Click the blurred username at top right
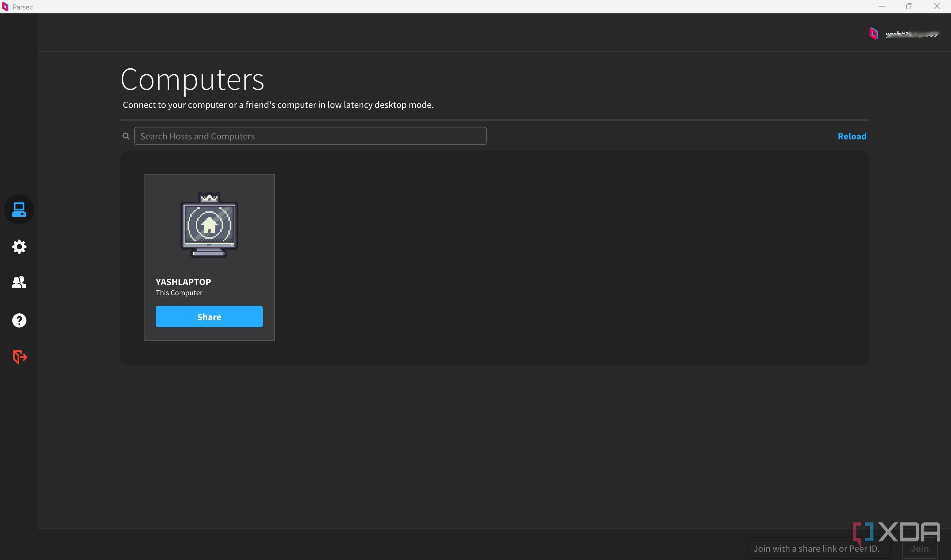 coord(911,34)
